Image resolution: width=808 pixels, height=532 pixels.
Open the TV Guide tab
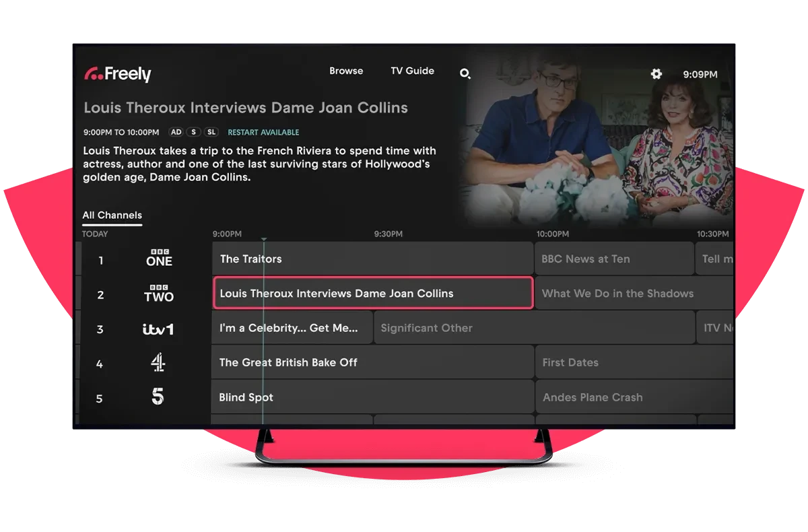413,71
